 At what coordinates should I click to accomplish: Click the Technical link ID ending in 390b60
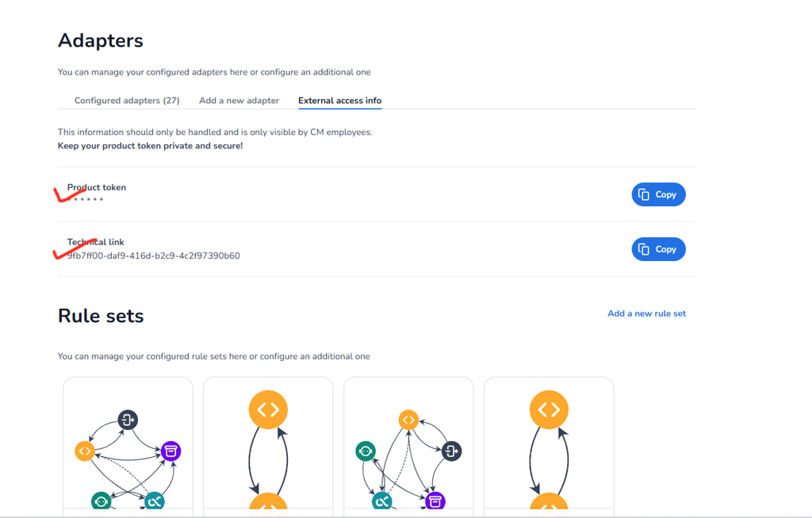[154, 255]
